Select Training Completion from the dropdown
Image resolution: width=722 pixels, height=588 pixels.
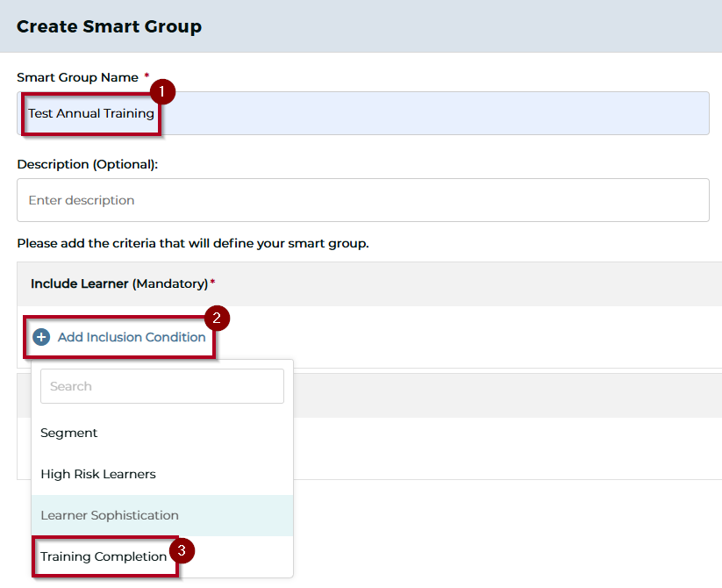click(x=104, y=556)
